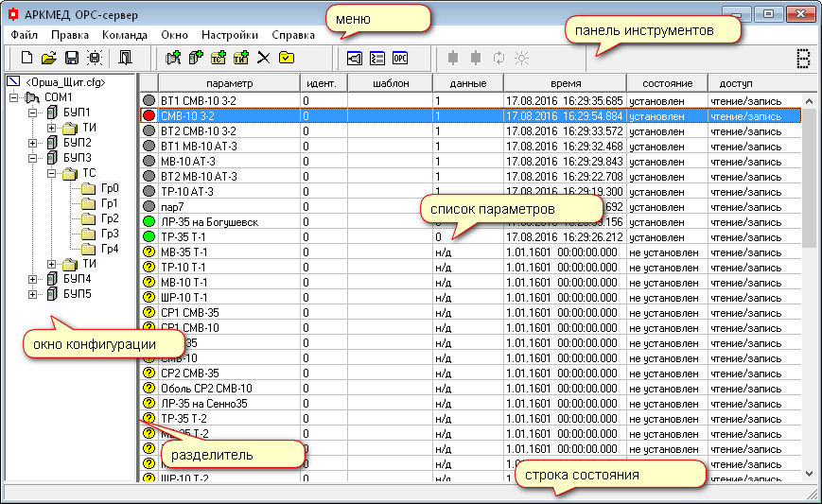Click the OPC toolbar icon
Viewport: 822px width, 504px height.
(x=400, y=59)
